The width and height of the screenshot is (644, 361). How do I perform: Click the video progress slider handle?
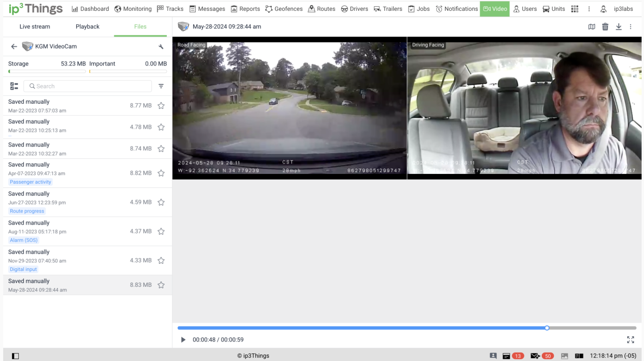(547, 328)
